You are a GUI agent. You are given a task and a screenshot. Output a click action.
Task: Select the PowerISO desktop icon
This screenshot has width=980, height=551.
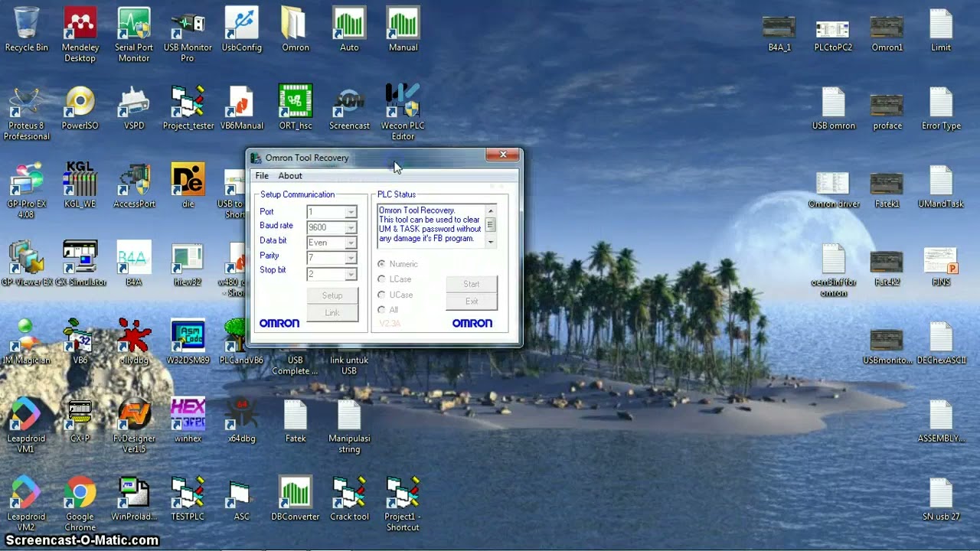click(x=80, y=108)
